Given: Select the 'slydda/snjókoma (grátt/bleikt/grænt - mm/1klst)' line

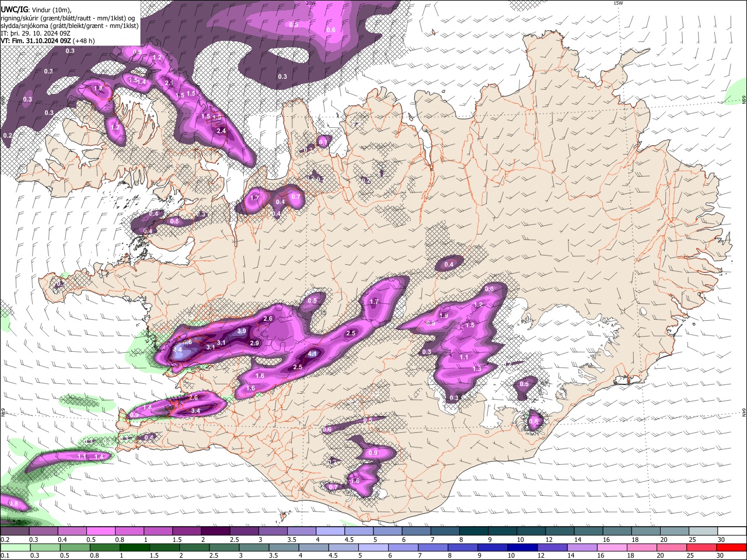Looking at the screenshot, I should [x=69, y=26].
